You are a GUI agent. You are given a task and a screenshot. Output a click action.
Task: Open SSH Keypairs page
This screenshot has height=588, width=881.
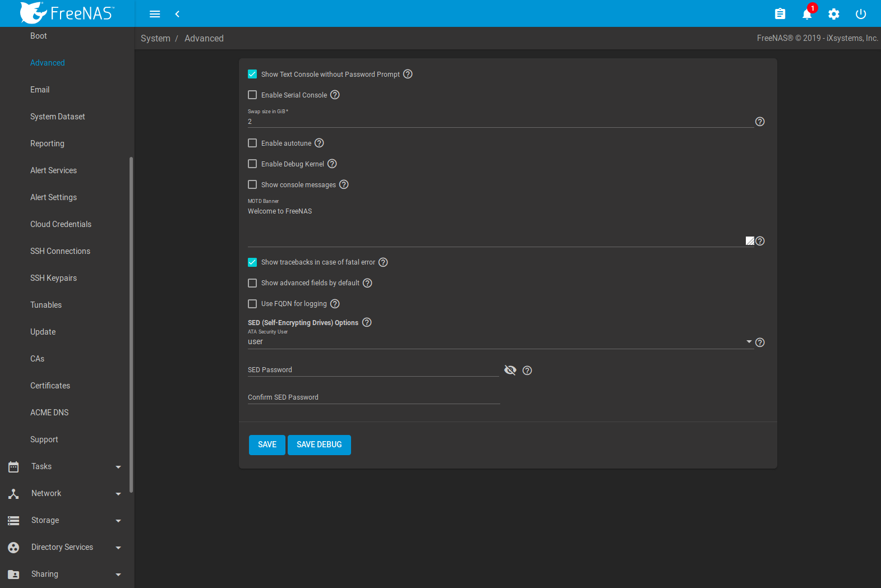[53, 278]
